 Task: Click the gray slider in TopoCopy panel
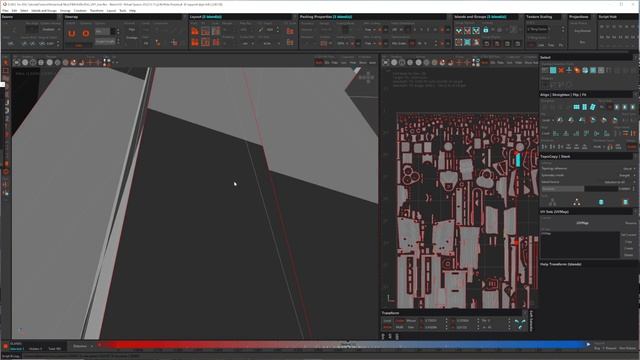[580, 189]
